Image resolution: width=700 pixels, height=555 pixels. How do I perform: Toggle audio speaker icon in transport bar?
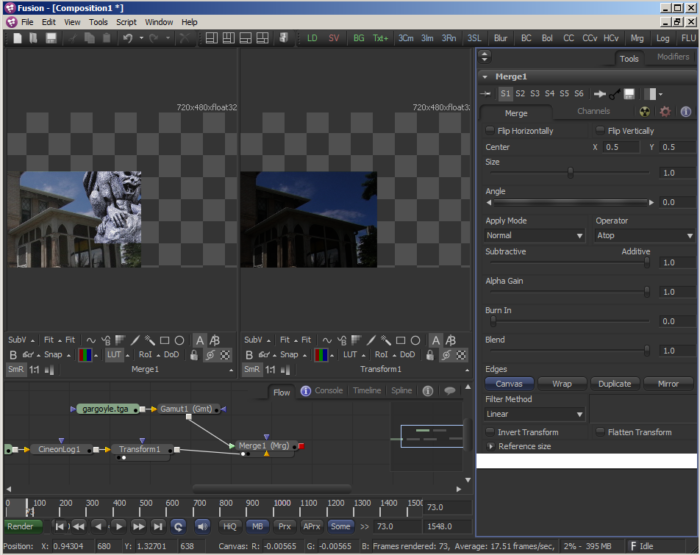(x=202, y=526)
